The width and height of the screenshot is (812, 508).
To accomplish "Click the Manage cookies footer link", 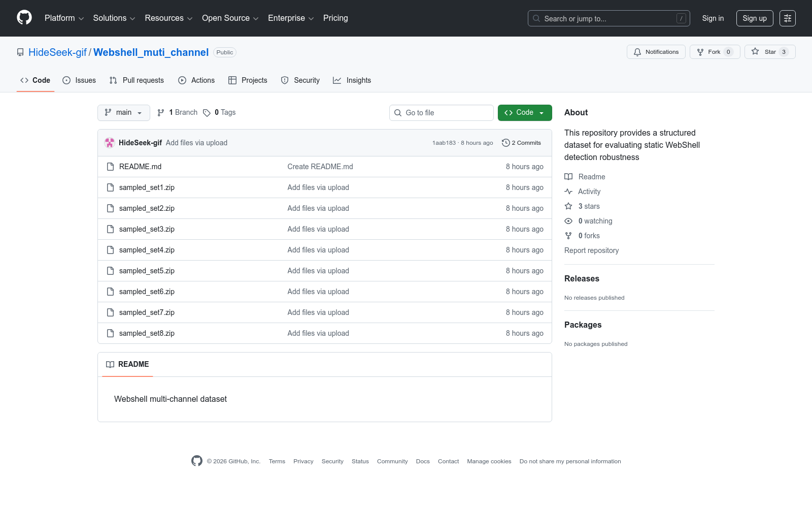I will 489,461.
